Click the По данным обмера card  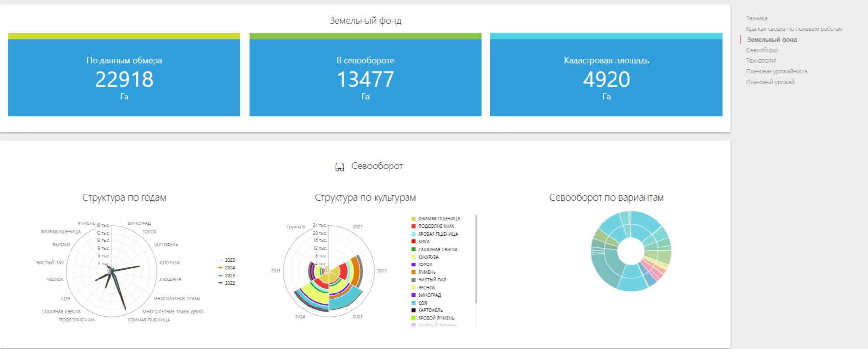pyautogui.click(x=124, y=77)
